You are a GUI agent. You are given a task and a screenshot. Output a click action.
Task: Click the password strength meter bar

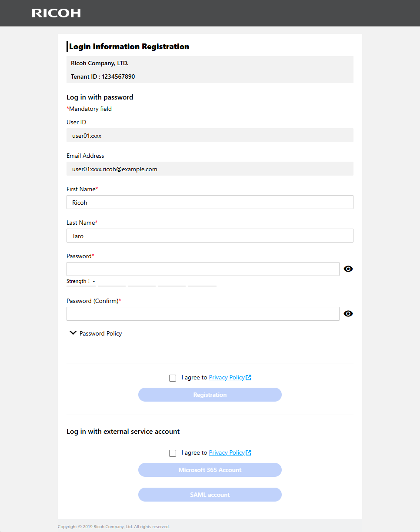(141, 286)
